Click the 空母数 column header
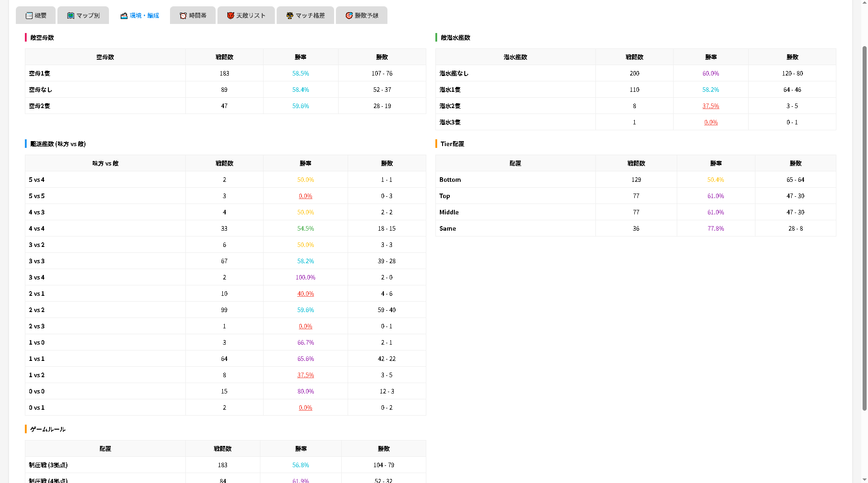The width and height of the screenshot is (868, 483). [x=105, y=57]
